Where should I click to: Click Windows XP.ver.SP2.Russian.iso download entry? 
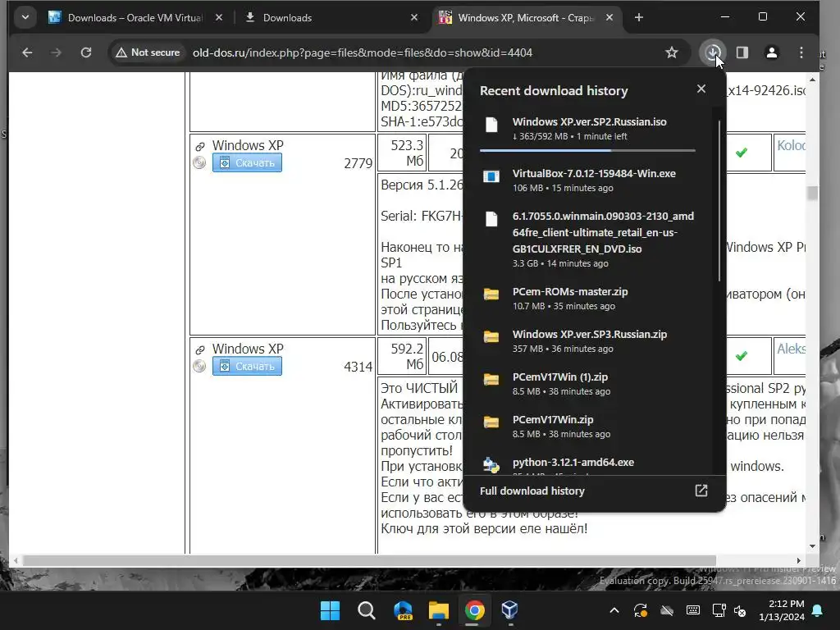pyautogui.click(x=589, y=129)
